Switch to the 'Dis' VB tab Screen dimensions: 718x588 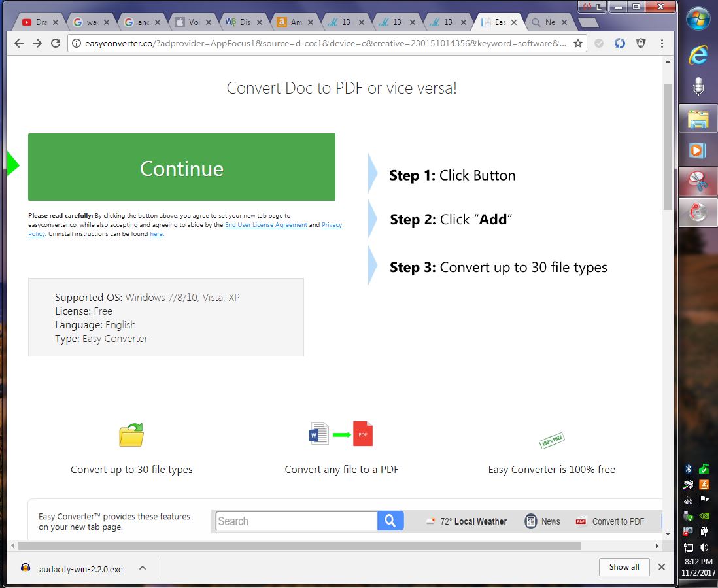click(x=244, y=22)
